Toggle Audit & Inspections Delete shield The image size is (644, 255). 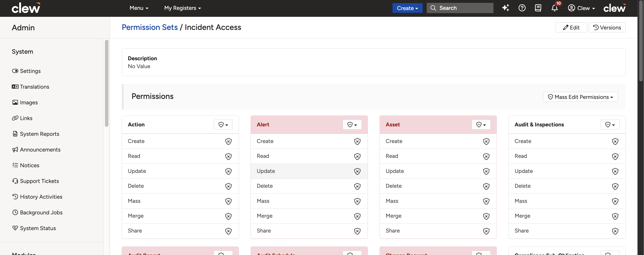tap(615, 186)
